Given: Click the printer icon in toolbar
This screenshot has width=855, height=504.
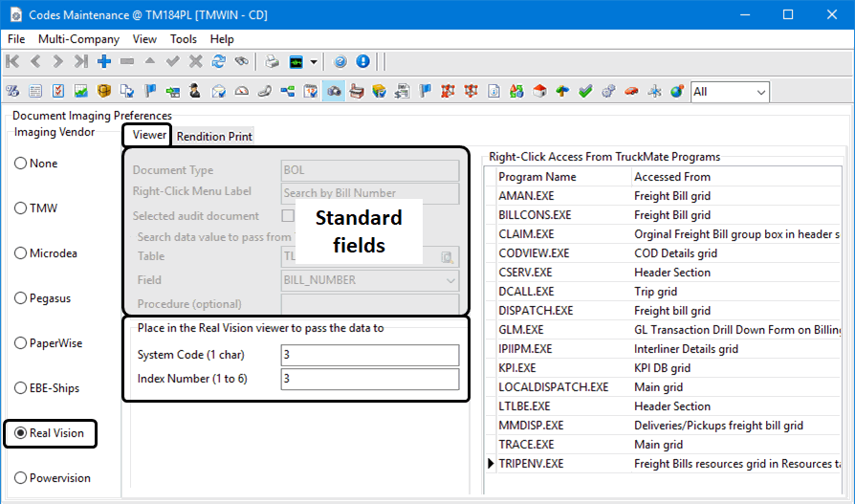Looking at the screenshot, I should point(273,61).
